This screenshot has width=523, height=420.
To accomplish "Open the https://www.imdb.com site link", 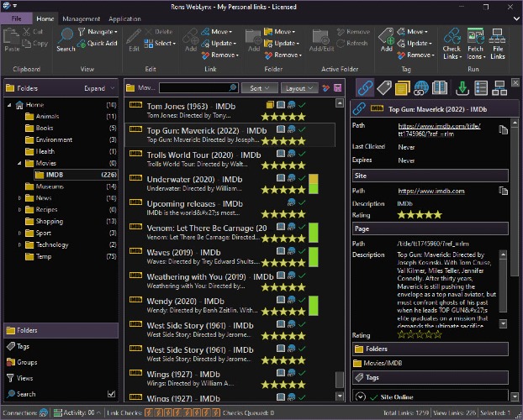I will (431, 191).
